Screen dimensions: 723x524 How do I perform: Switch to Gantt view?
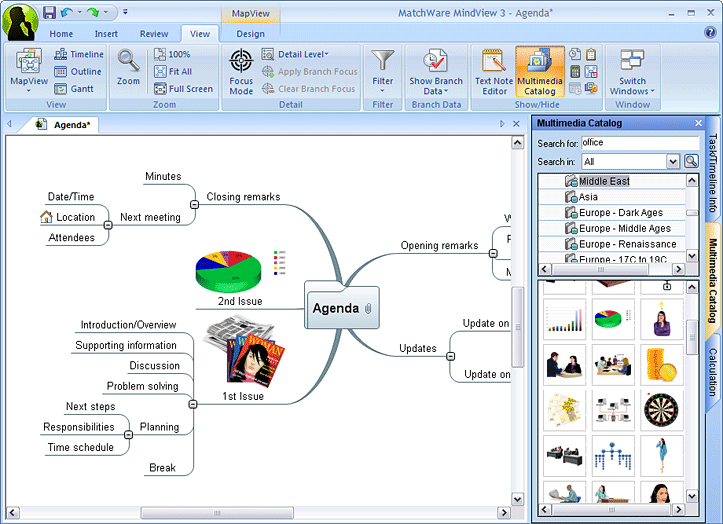[74, 89]
